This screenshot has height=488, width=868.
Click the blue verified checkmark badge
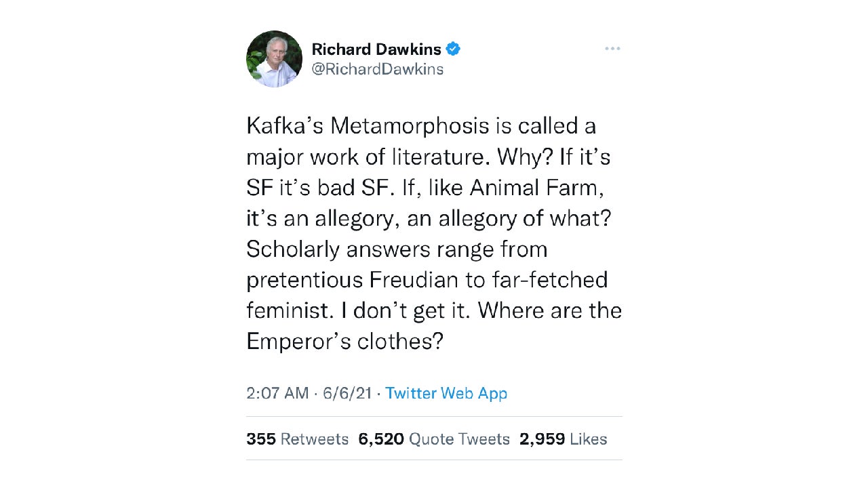(453, 49)
